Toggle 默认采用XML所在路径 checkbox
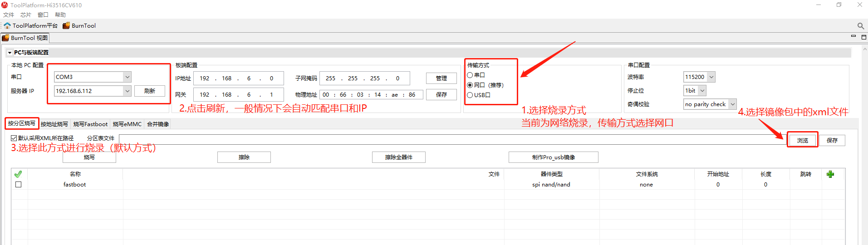Image resolution: width=868 pixels, height=245 pixels. tap(14, 138)
